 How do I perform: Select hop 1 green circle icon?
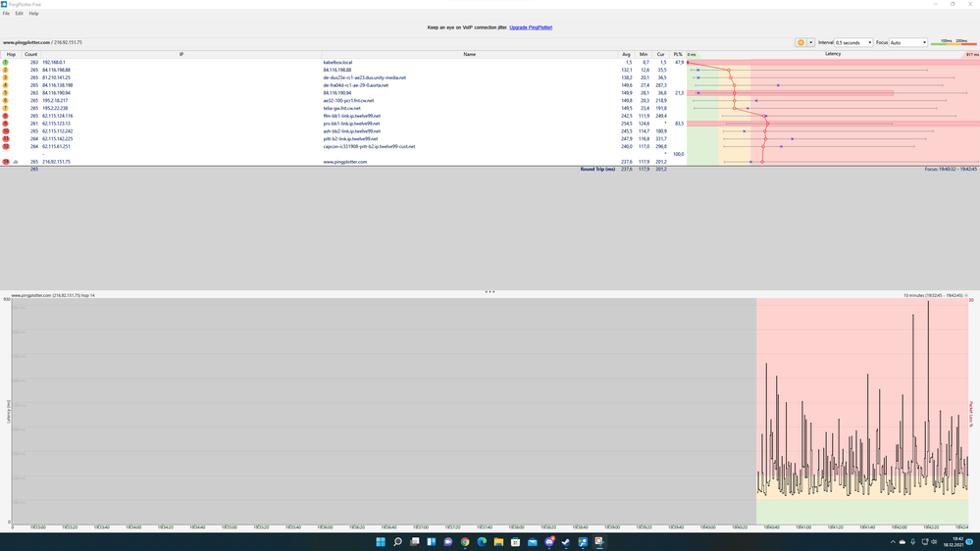pyautogui.click(x=6, y=63)
